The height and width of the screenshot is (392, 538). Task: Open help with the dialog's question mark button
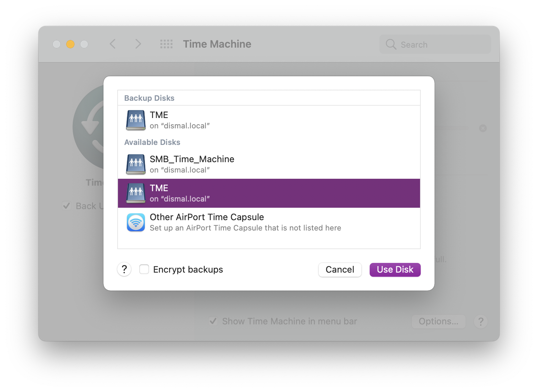[x=124, y=269]
